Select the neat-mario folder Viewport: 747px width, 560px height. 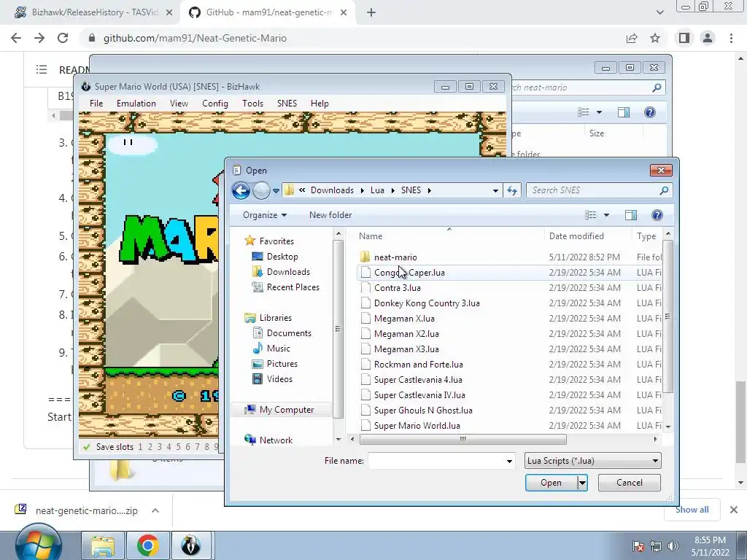[395, 257]
